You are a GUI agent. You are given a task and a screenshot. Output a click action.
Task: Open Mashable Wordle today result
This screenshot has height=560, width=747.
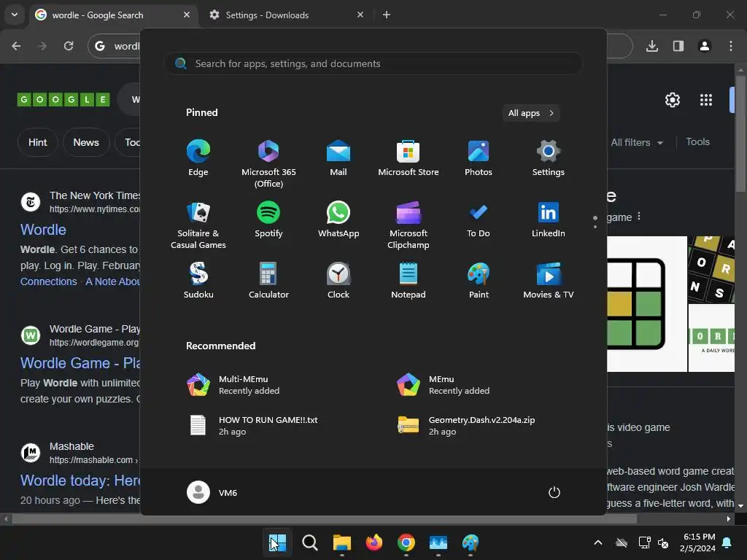[x=80, y=480]
